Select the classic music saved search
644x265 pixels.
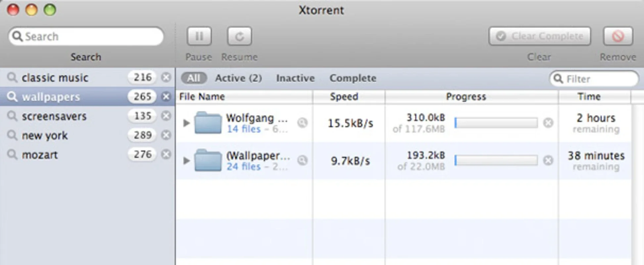point(87,78)
